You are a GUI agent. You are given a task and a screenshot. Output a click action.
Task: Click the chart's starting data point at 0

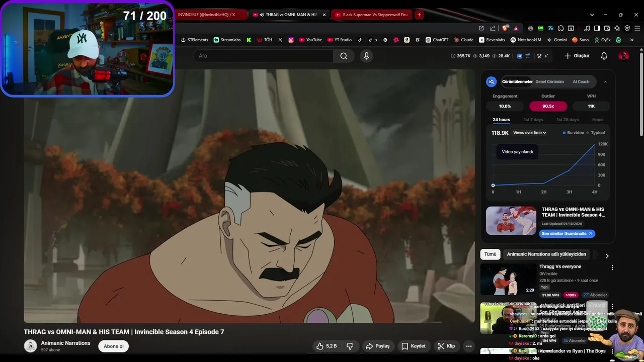tap(493, 186)
